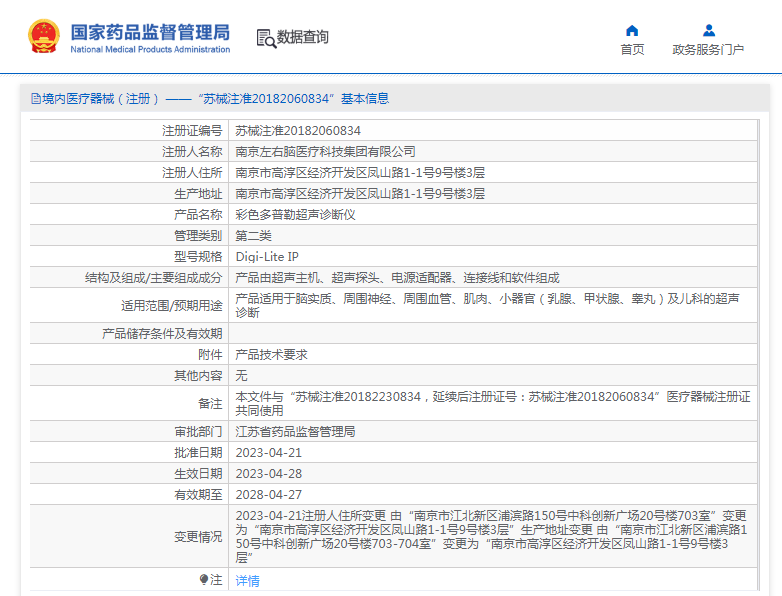Viewport: 782px width, 596px height.
Task: Click 型号规格 row label
Action: (198, 256)
